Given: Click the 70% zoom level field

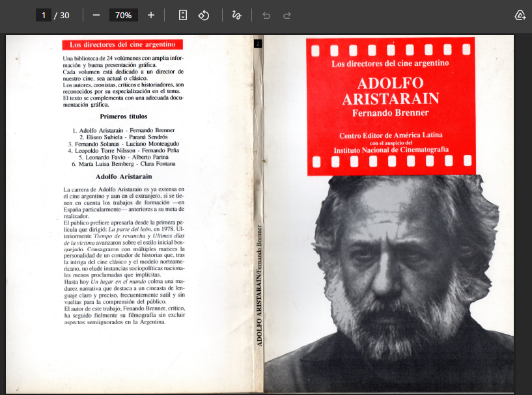Looking at the screenshot, I should click(x=124, y=15).
